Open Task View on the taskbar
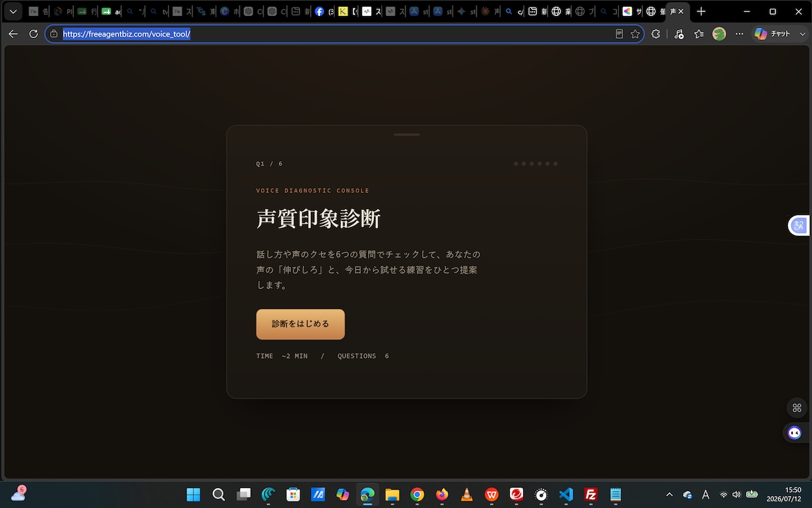Viewport: 812px width, 508px height. coord(244,495)
